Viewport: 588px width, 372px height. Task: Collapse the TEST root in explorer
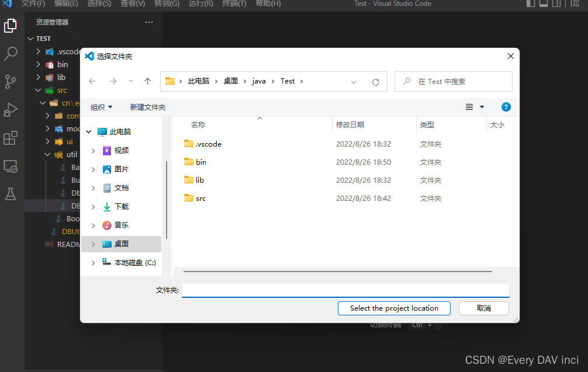30,39
